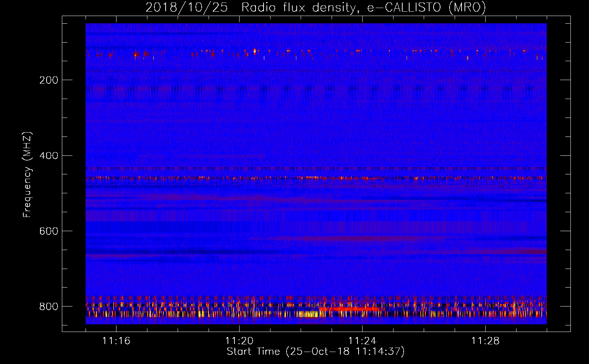The height and width of the screenshot is (364, 589).
Task: Click the 800 frequency tick label
Action: click(48, 306)
